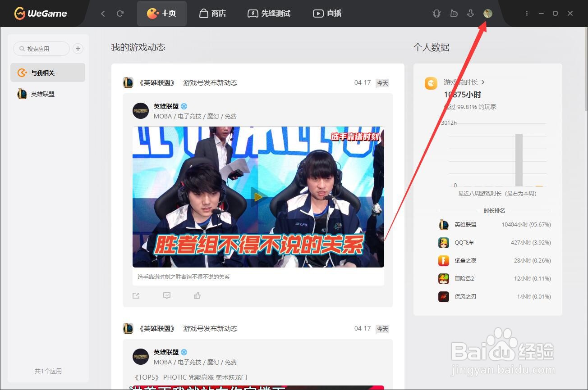
Task: Click 《英雄联盟》 link in first post header
Action: coord(156,83)
